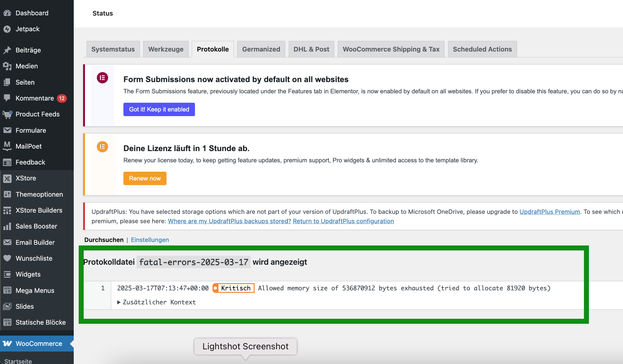Switch to the Systemstatus tab
Screen dimensions: 623x364
pos(113,49)
